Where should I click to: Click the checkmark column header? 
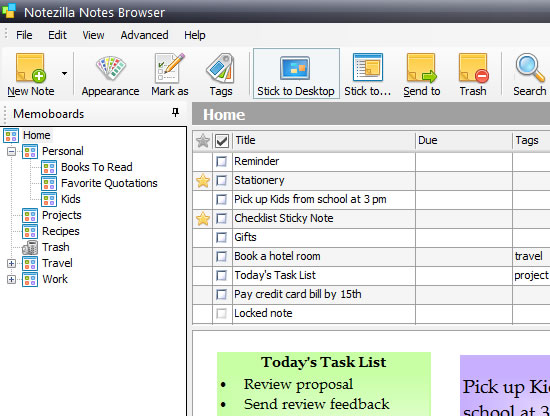[222, 141]
